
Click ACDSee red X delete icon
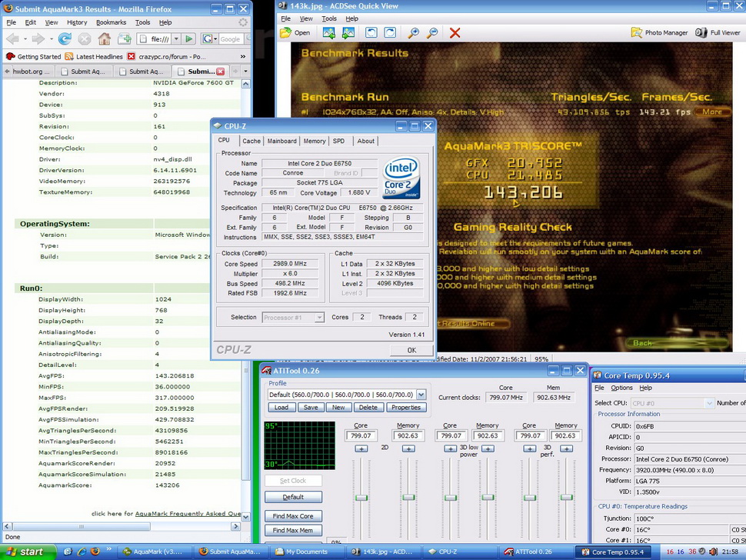pyautogui.click(x=455, y=33)
